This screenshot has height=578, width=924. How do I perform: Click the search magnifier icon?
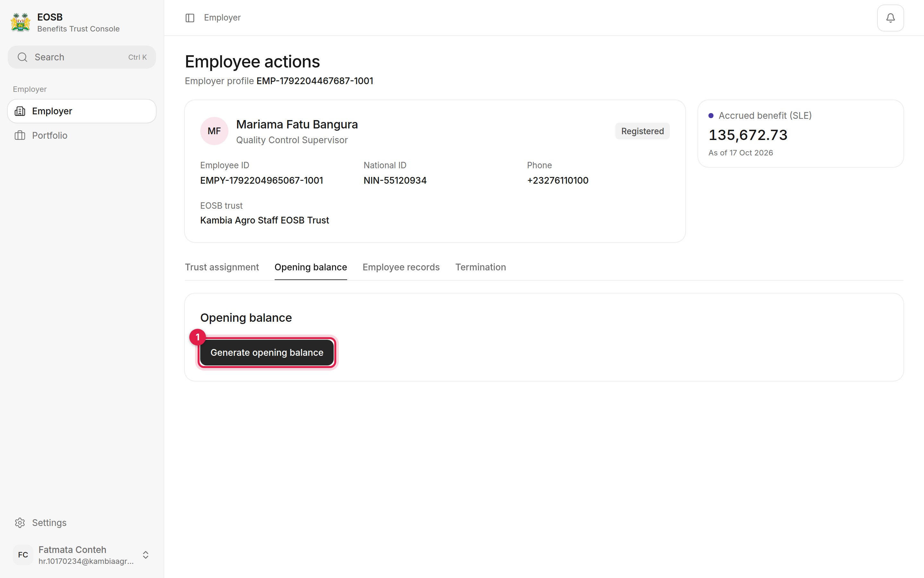22,57
